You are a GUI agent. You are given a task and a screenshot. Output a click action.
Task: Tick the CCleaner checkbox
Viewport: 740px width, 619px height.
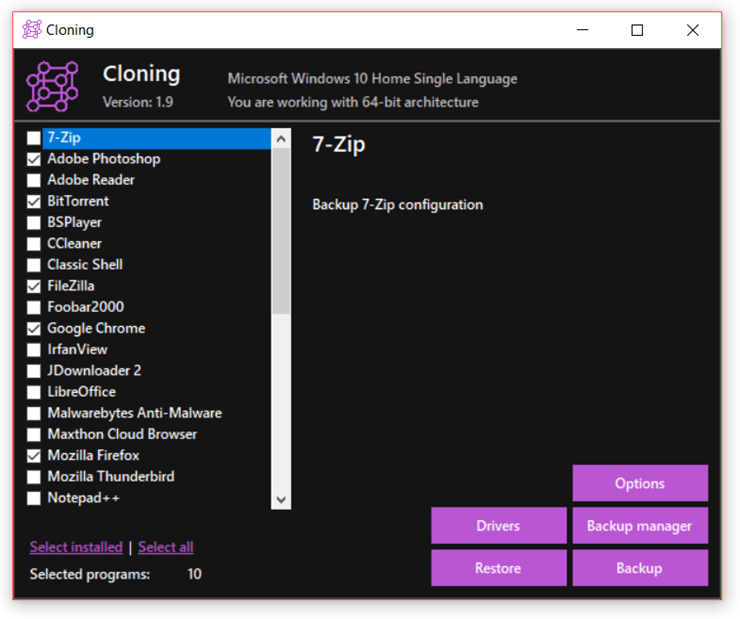[34, 244]
